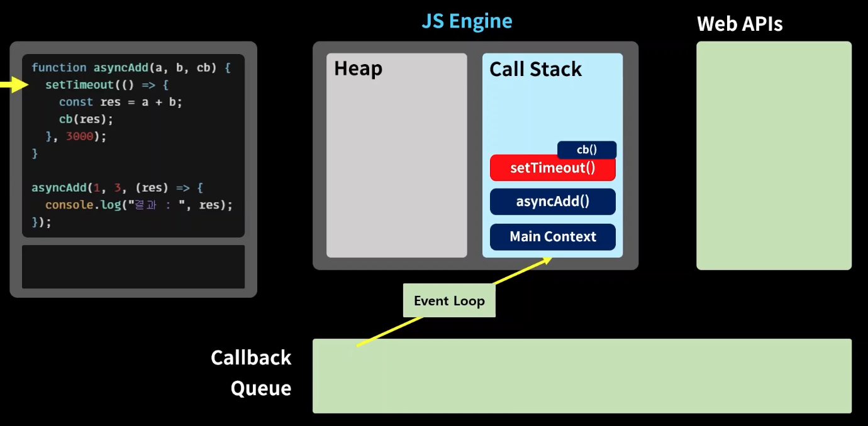The image size is (868, 426).
Task: Click the green Callback Queue panel
Action: point(582,376)
